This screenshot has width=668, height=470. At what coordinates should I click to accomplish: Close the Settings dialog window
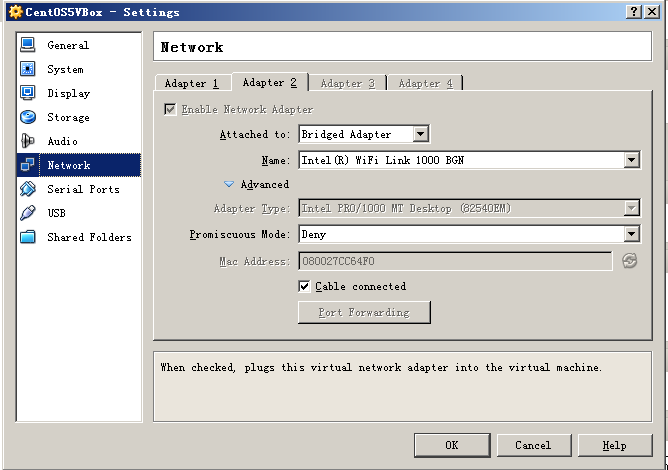tap(652, 12)
